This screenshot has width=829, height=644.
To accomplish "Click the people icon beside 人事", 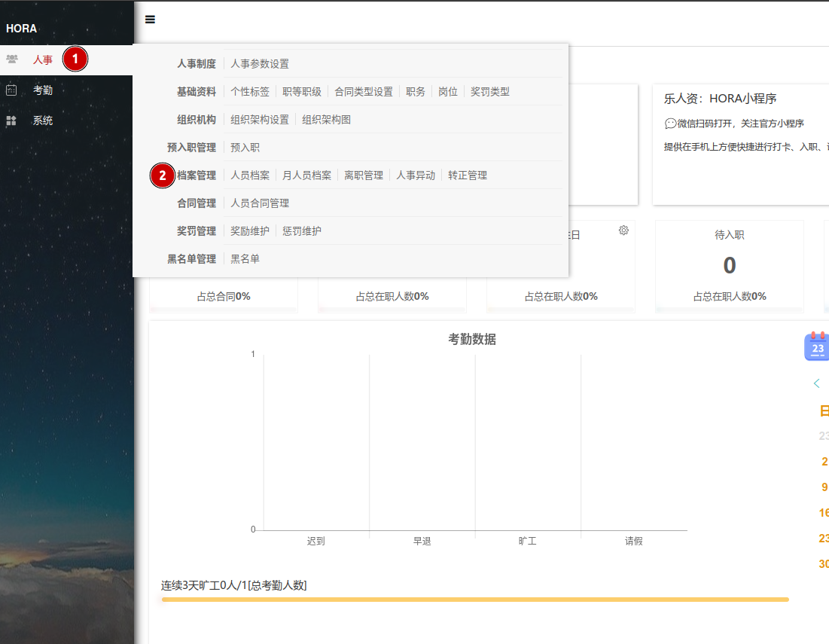I will tap(11, 59).
